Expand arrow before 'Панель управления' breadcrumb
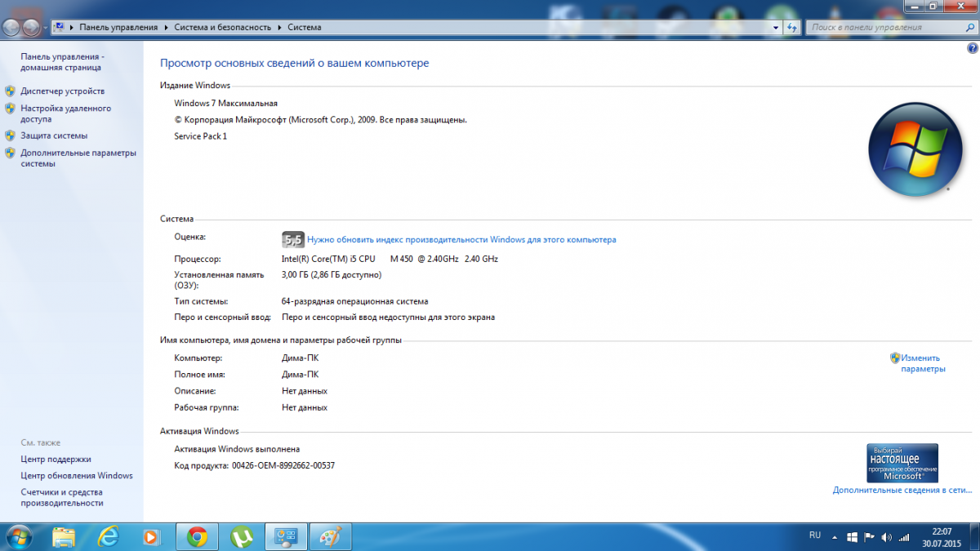This screenshot has height=551, width=980. coord(72,27)
